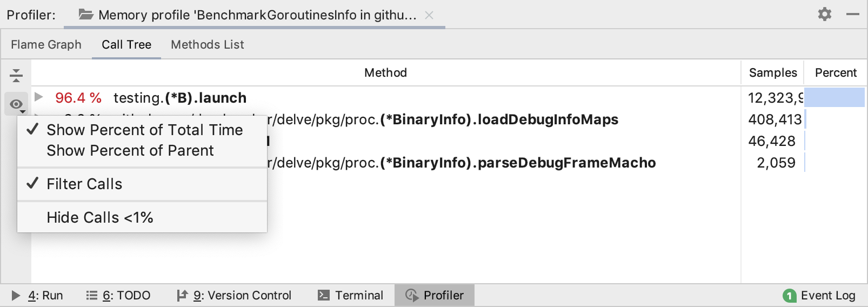Toggle the Filter Calls option
Image resolution: width=868 pixels, height=307 pixels.
pyautogui.click(x=84, y=184)
